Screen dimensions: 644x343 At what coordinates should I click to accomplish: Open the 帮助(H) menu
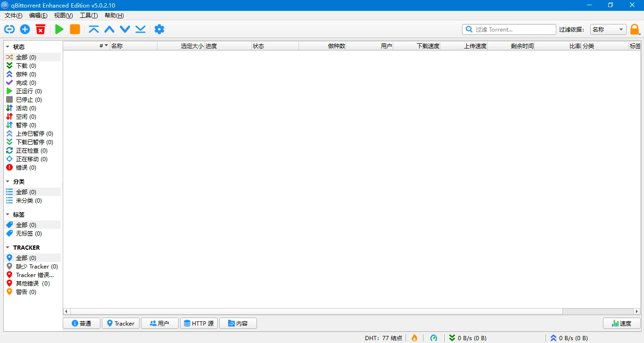[x=114, y=16]
